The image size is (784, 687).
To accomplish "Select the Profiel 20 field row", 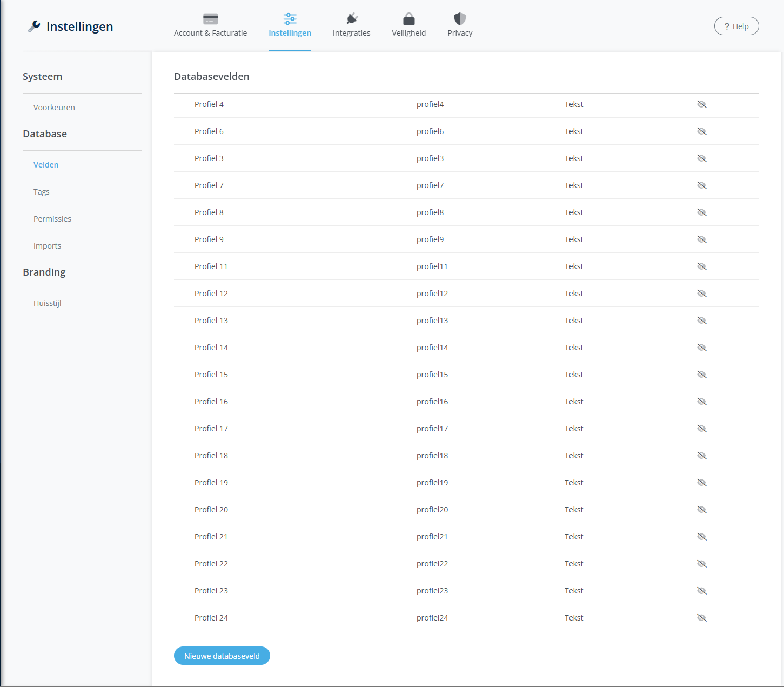I will [211, 510].
